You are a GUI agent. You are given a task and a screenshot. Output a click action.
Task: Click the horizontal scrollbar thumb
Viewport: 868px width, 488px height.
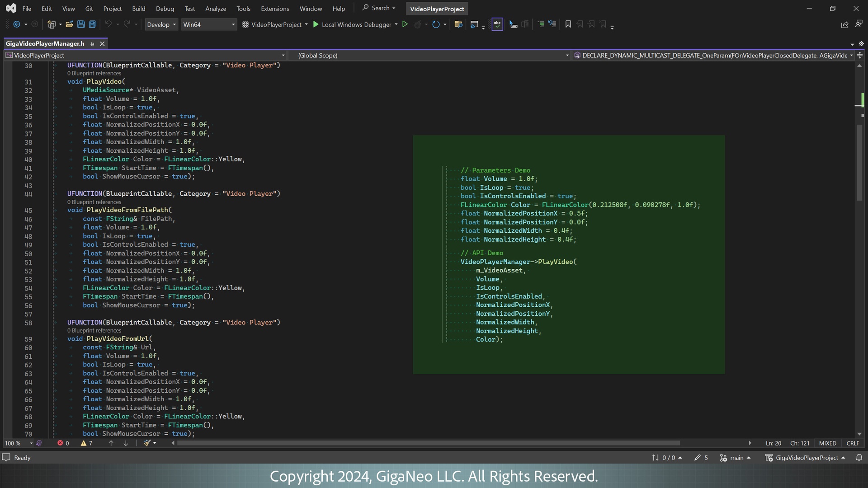click(429, 443)
